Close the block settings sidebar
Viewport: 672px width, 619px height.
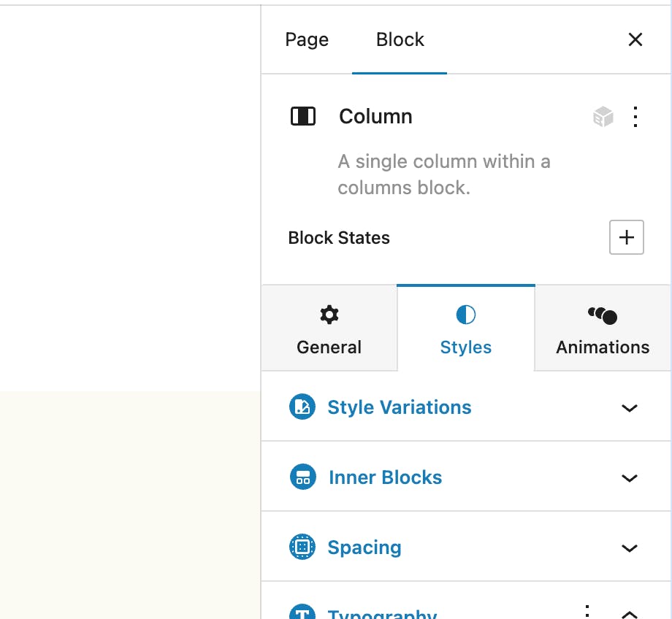point(635,39)
